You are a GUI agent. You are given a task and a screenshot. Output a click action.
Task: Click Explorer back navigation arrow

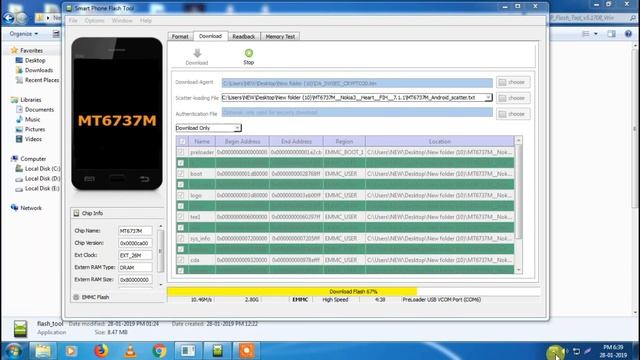[9, 18]
